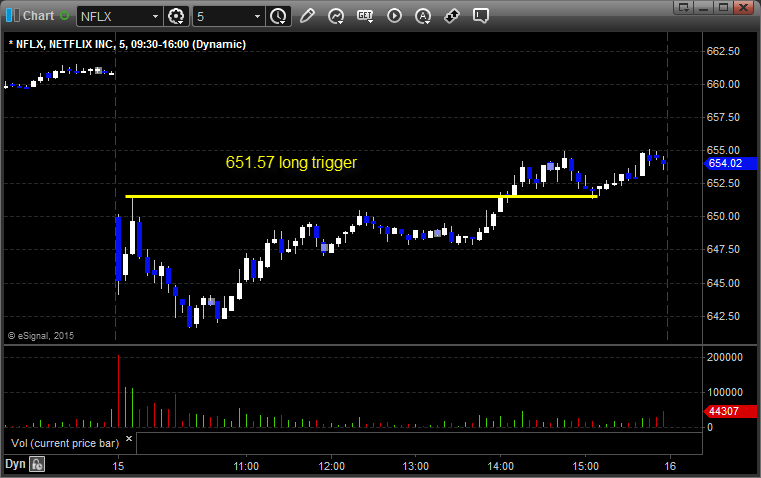Image resolution: width=761 pixels, height=478 pixels.
Task: Click the date label 16 on time axis
Action: (x=670, y=466)
